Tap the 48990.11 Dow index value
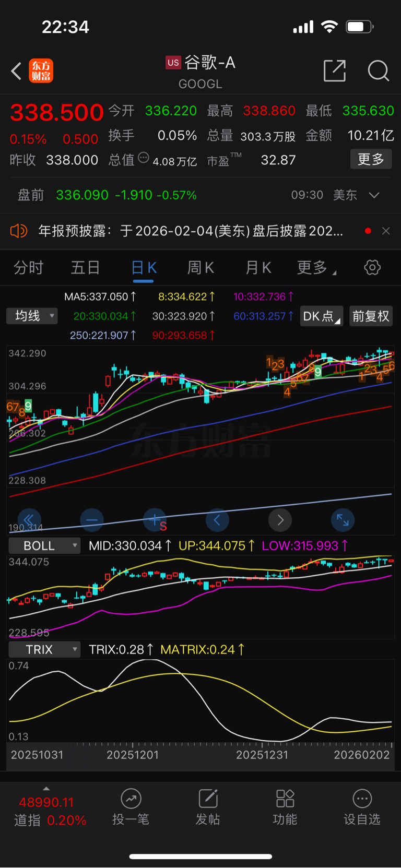Viewport: 401px width, 868px height. 46,802
